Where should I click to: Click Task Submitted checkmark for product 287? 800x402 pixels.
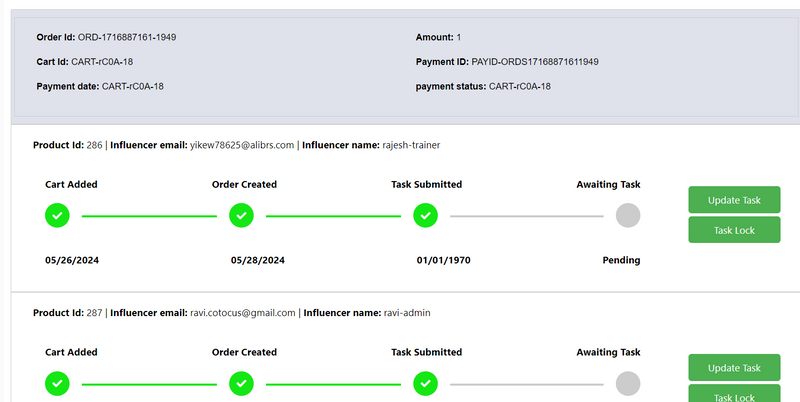(426, 384)
